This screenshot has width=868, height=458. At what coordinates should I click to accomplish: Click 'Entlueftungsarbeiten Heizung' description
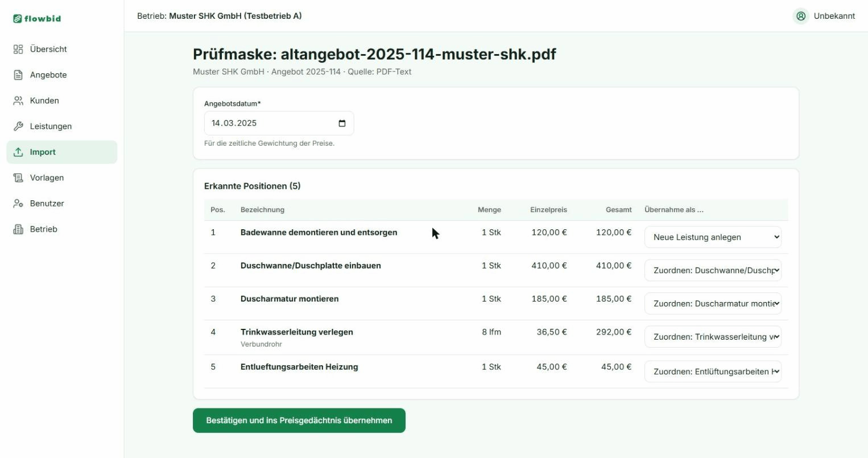(299, 367)
